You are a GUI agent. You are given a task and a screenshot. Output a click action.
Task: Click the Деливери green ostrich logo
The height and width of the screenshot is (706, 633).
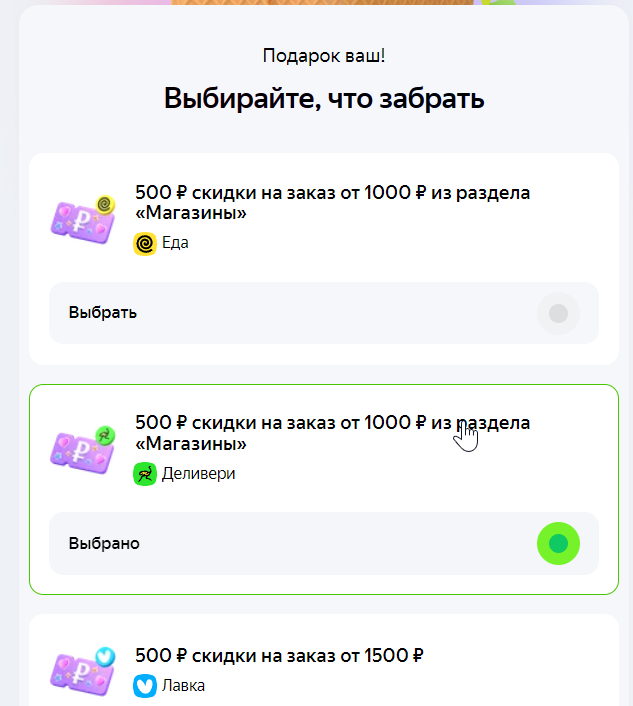(x=145, y=474)
